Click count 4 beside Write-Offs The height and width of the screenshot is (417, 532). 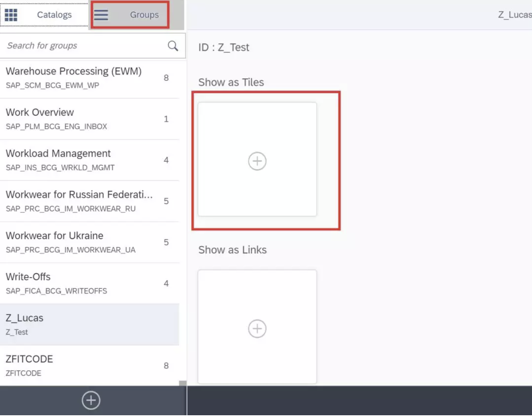coord(166,283)
